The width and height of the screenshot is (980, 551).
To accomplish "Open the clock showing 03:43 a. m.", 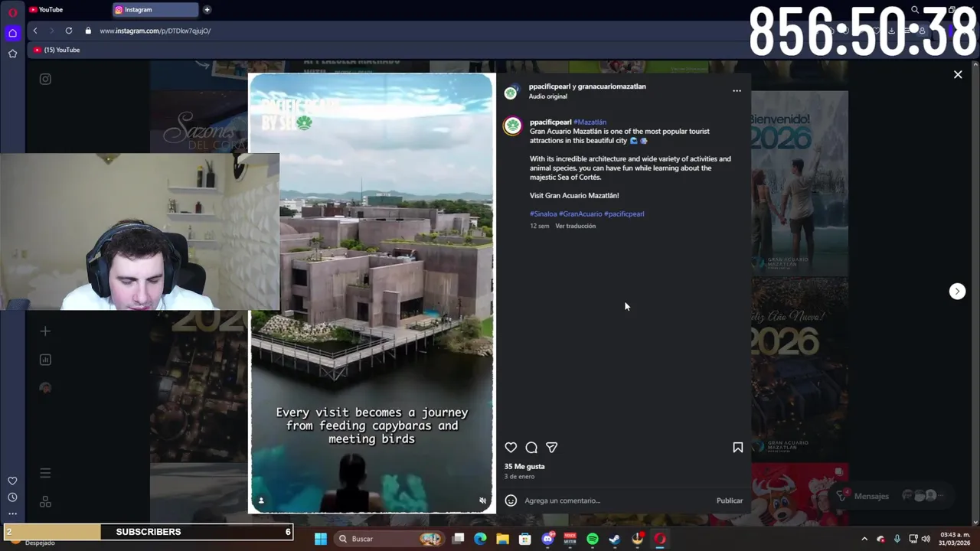I will coord(955,539).
